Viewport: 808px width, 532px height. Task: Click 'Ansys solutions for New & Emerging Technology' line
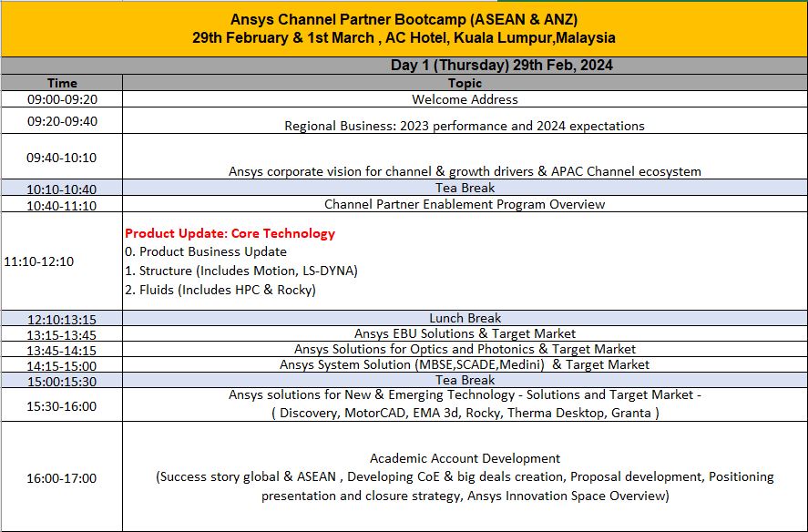tap(465, 394)
